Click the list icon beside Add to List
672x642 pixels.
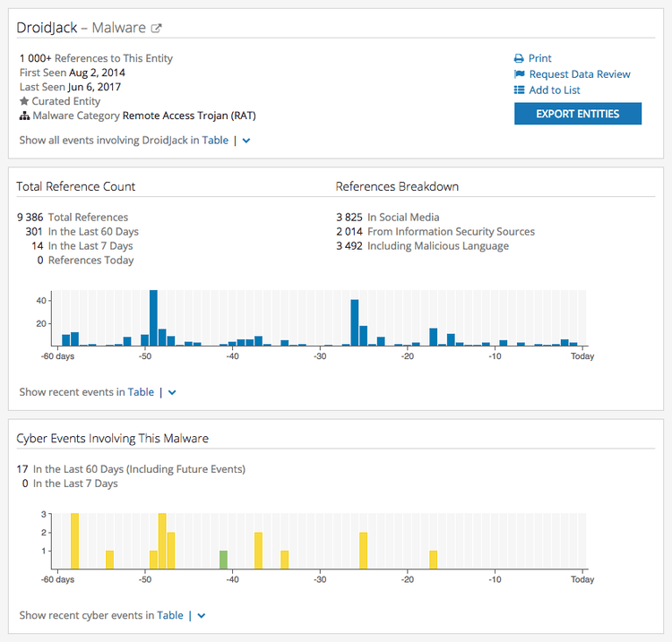click(519, 90)
